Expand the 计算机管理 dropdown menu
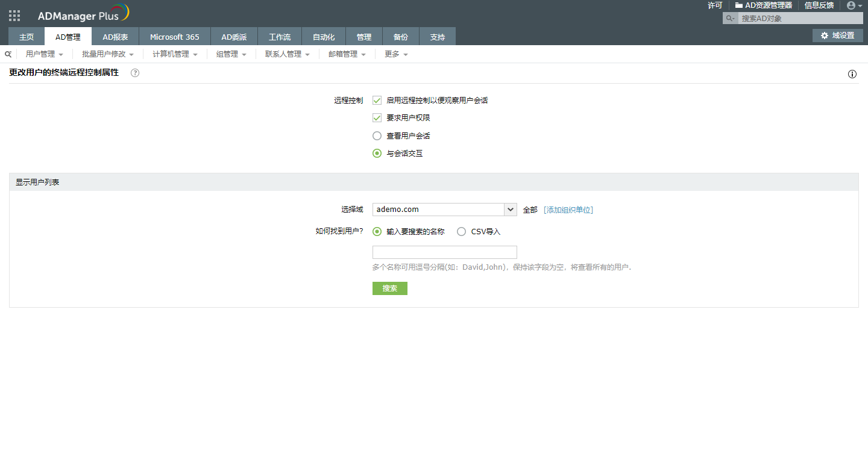 tap(175, 54)
